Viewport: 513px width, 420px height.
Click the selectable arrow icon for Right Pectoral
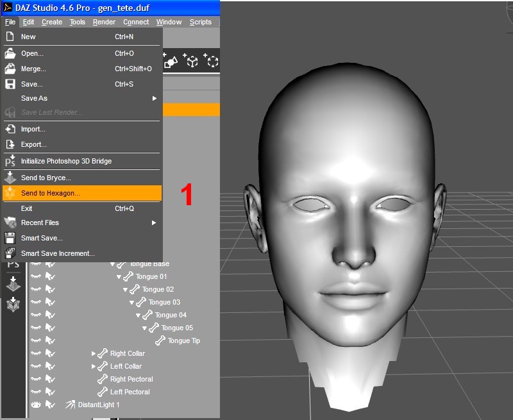pos(50,379)
